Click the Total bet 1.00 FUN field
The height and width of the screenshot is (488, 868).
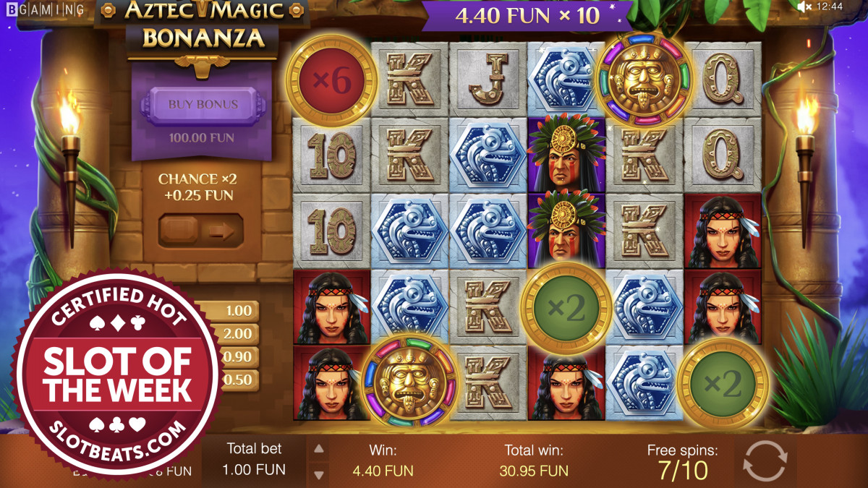[254, 460]
